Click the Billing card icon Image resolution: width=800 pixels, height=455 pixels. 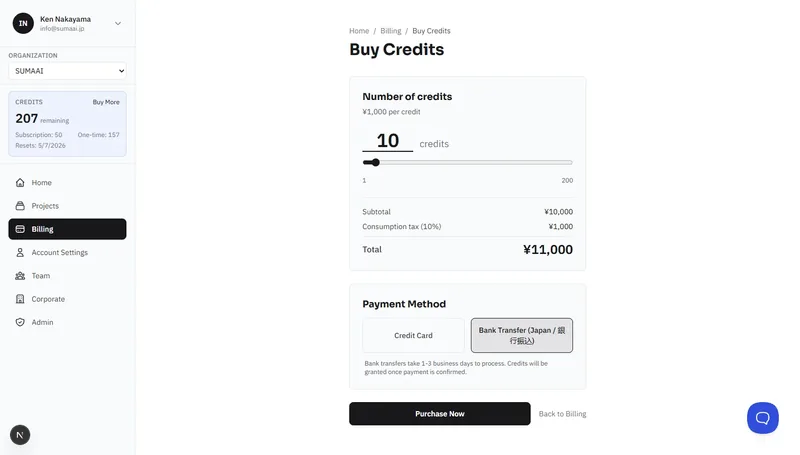point(20,229)
